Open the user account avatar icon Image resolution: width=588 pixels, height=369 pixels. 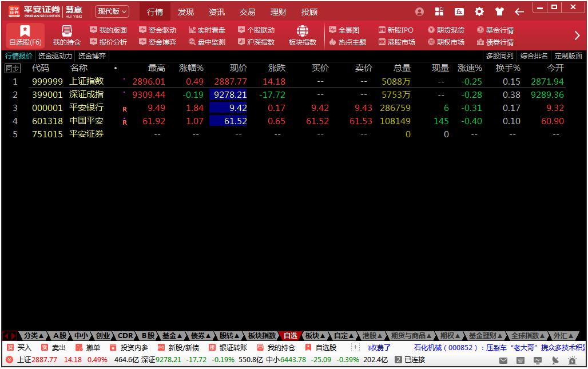pos(420,11)
